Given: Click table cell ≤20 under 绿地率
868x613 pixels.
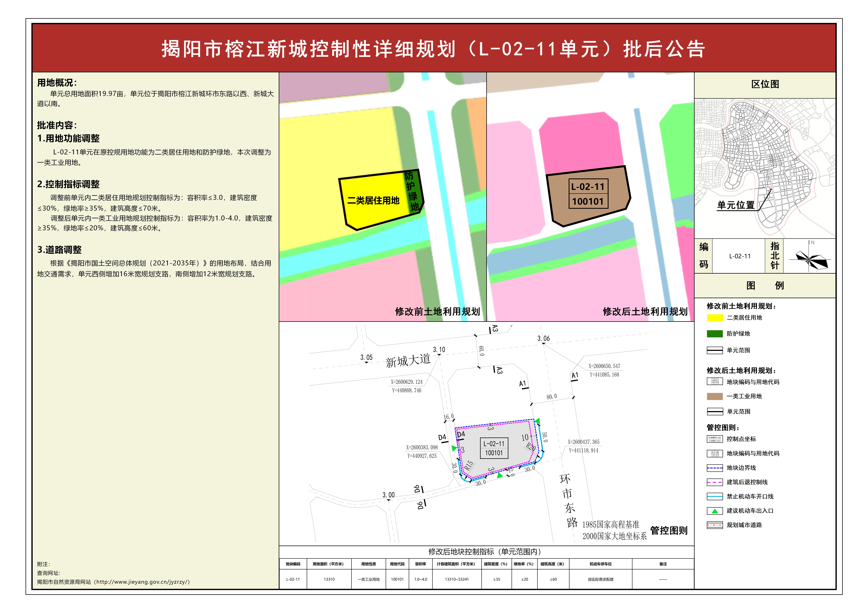Looking at the screenshot, I should pyautogui.click(x=524, y=579).
